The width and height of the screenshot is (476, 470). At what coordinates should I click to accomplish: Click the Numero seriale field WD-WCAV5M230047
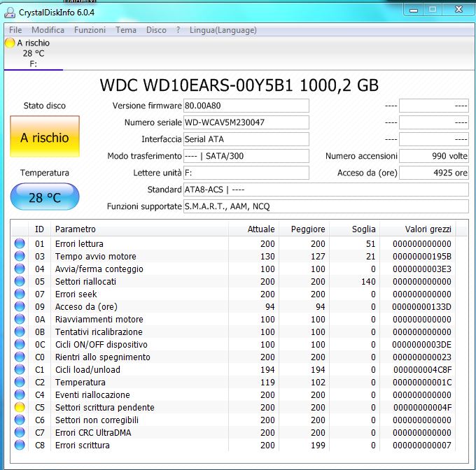pos(246,122)
